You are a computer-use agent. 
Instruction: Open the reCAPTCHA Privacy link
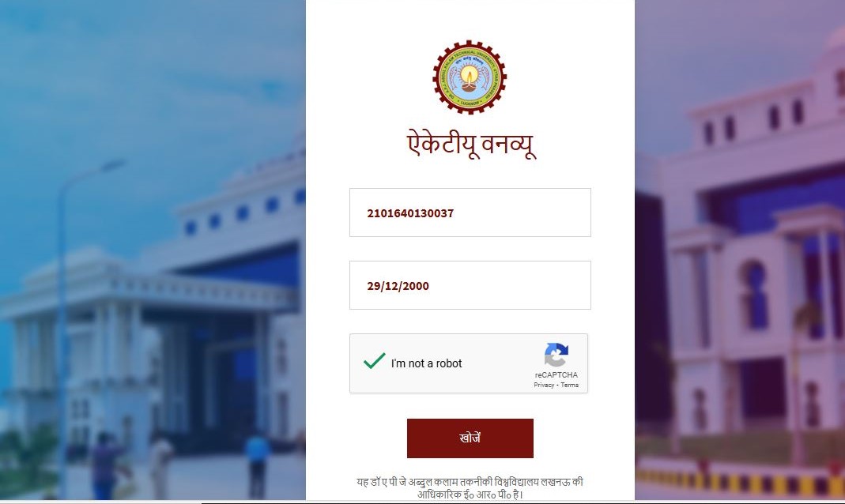coord(544,385)
